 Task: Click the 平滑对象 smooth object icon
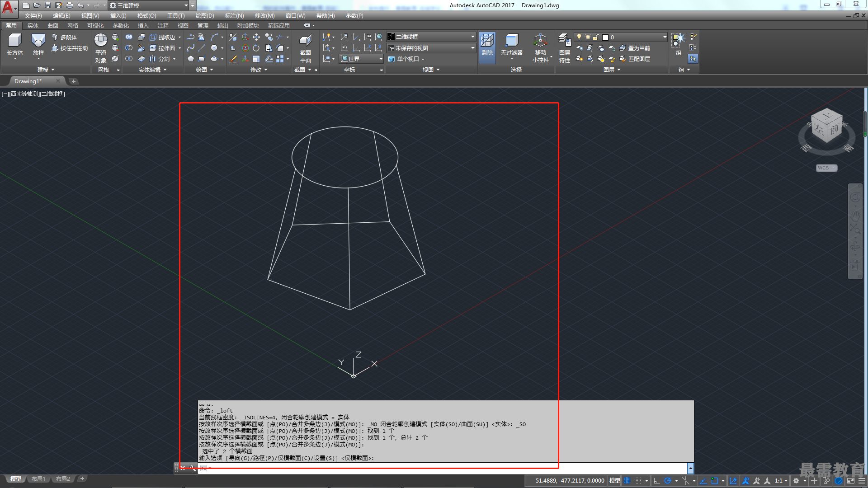[101, 48]
